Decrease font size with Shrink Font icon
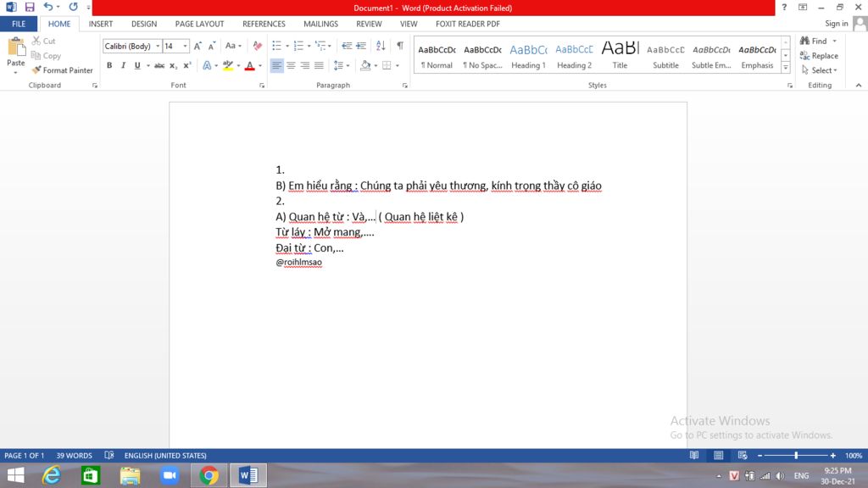The width and height of the screenshot is (868, 488). [211, 47]
